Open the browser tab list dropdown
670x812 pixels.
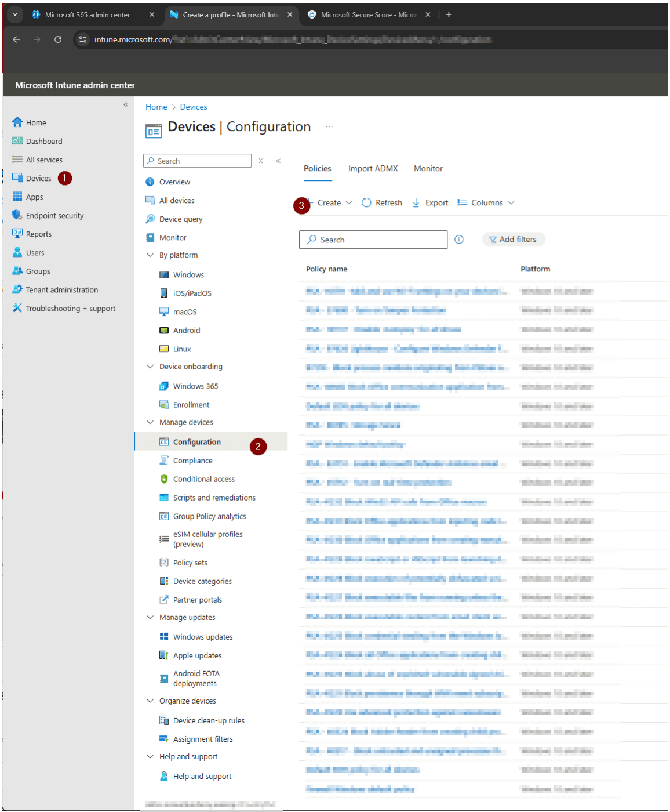tap(15, 14)
